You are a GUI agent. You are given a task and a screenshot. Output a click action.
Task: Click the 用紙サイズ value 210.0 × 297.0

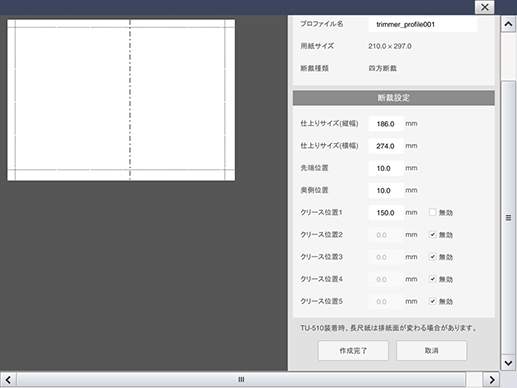point(390,46)
